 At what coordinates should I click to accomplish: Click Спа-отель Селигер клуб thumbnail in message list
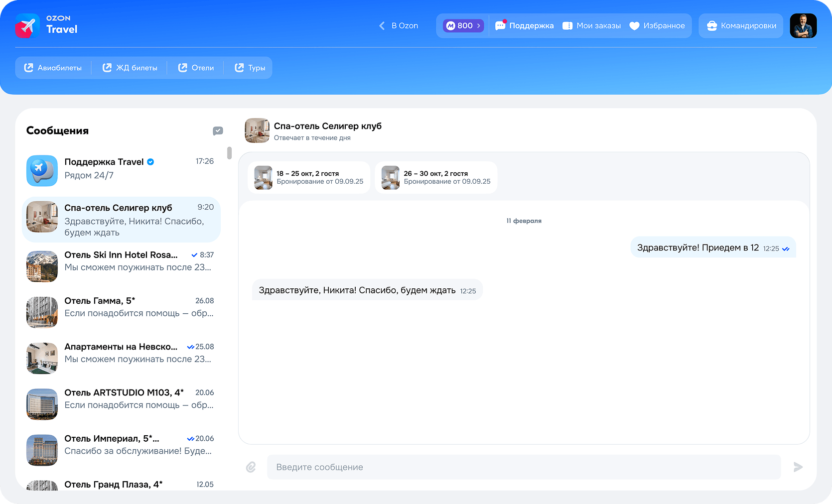coord(42,217)
